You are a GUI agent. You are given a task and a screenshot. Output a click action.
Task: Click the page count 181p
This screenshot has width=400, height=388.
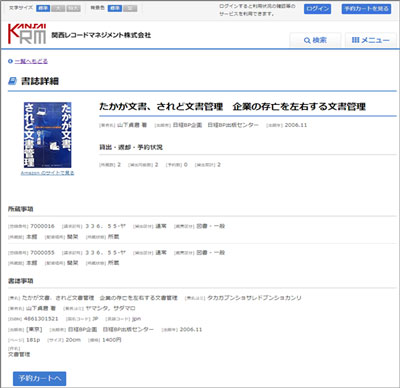33,340
